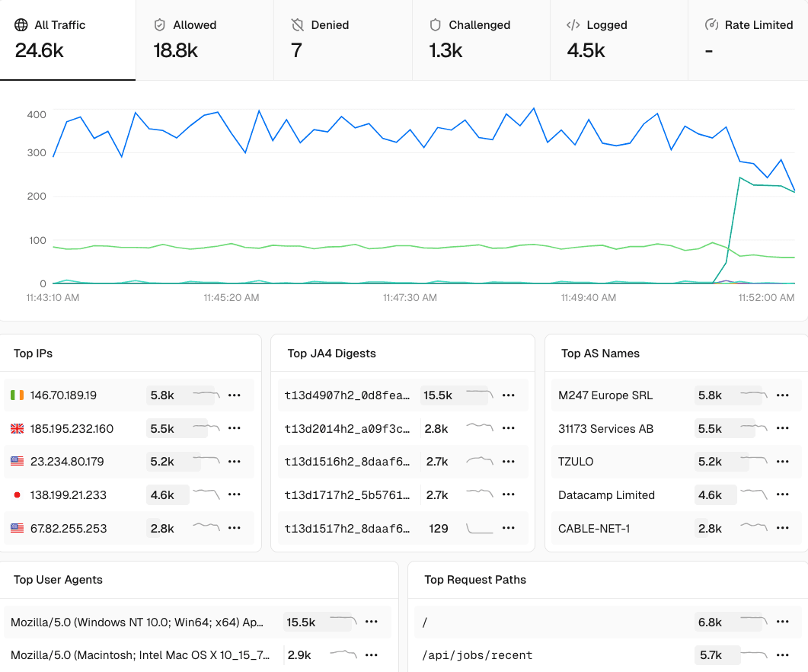Click the sparkline next to Datacamp Limited
Screen dimensions: 808x672
(x=754, y=494)
